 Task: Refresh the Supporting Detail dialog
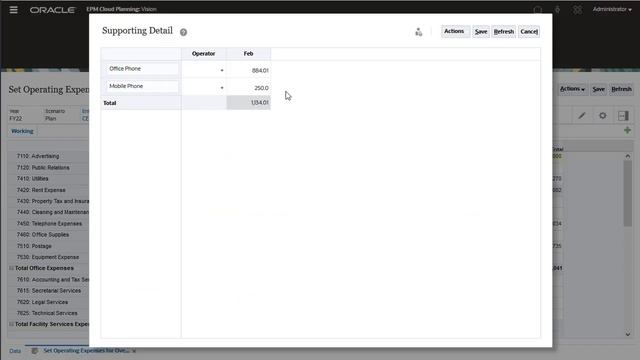(x=504, y=31)
